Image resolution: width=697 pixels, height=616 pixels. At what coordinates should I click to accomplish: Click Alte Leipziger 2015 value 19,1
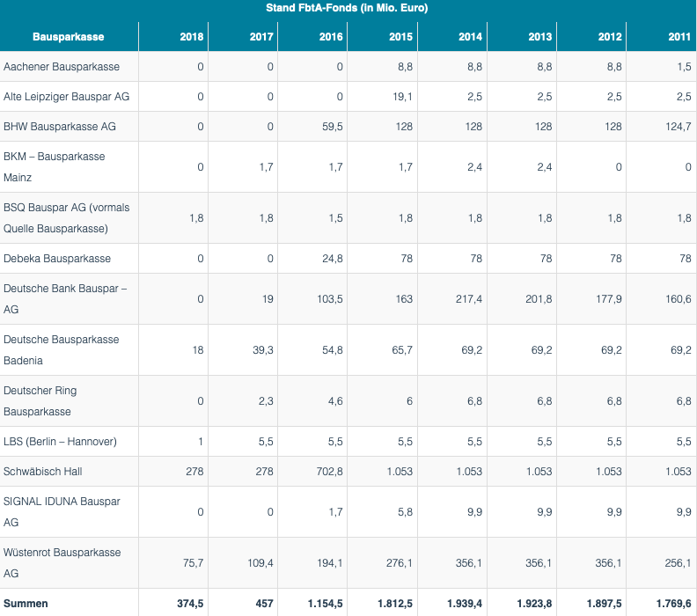[403, 97]
